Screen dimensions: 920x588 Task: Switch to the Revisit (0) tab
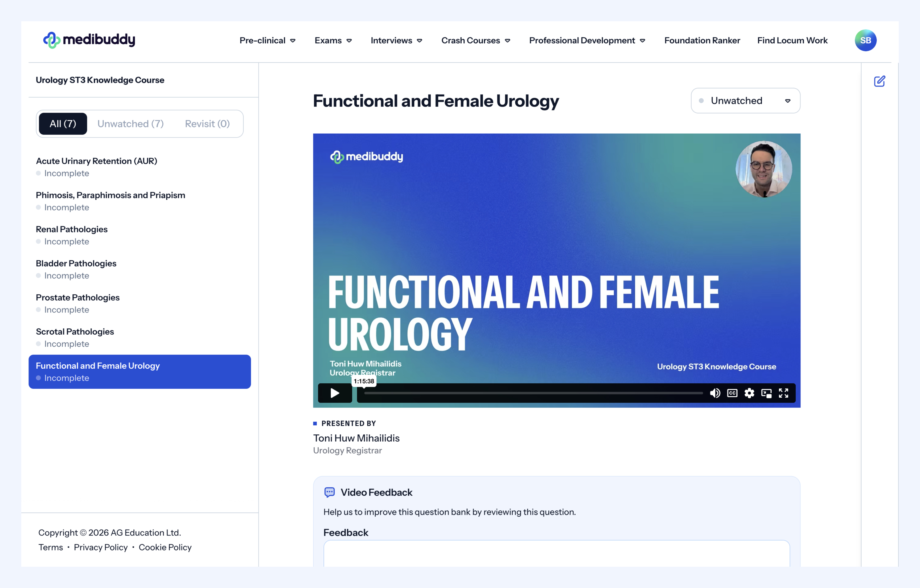point(207,124)
